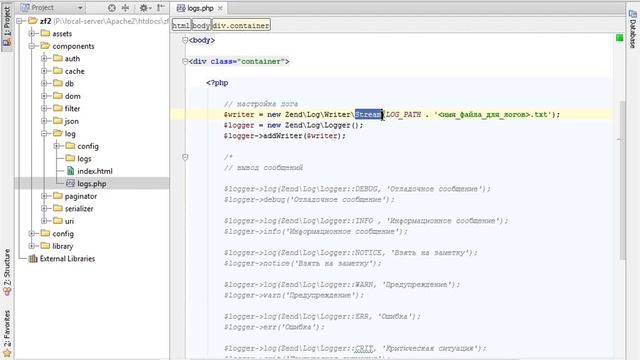
Task: Select the logs.php editor tab
Action: tap(200, 8)
